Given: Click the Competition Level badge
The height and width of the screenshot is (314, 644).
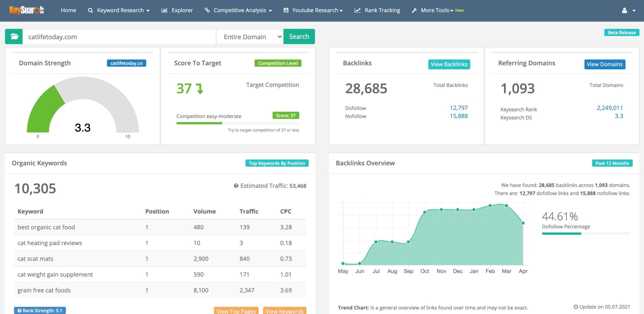Looking at the screenshot, I should coord(278,63).
